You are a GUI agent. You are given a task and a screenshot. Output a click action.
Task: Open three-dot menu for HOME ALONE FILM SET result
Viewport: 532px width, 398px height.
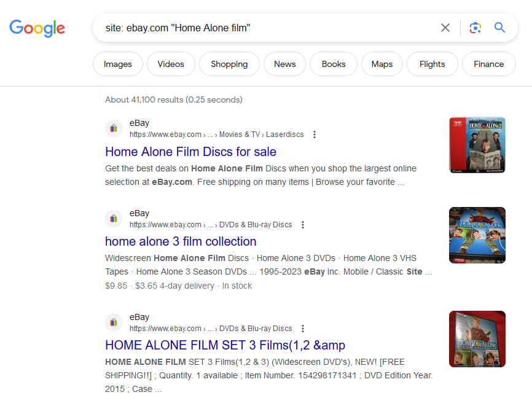tap(303, 329)
